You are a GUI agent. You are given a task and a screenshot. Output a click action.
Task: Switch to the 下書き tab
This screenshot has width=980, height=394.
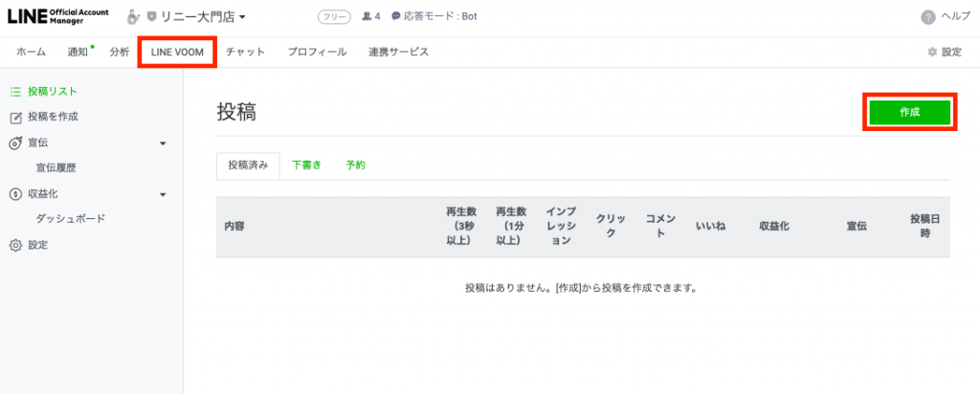click(x=307, y=165)
